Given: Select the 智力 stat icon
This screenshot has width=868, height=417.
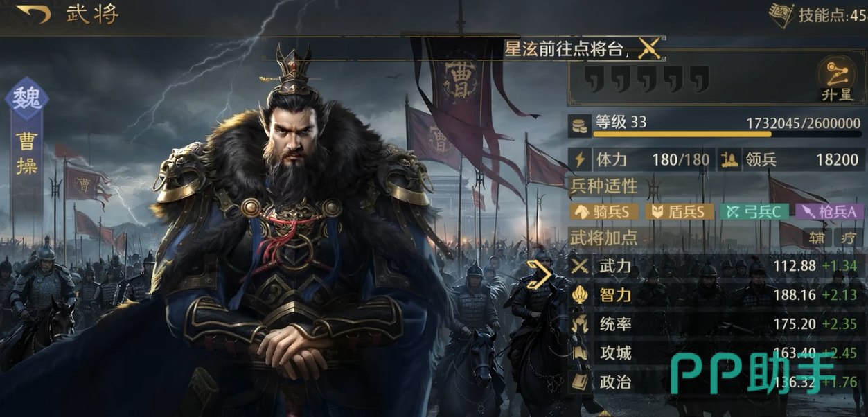Looking at the screenshot, I should pos(580,295).
